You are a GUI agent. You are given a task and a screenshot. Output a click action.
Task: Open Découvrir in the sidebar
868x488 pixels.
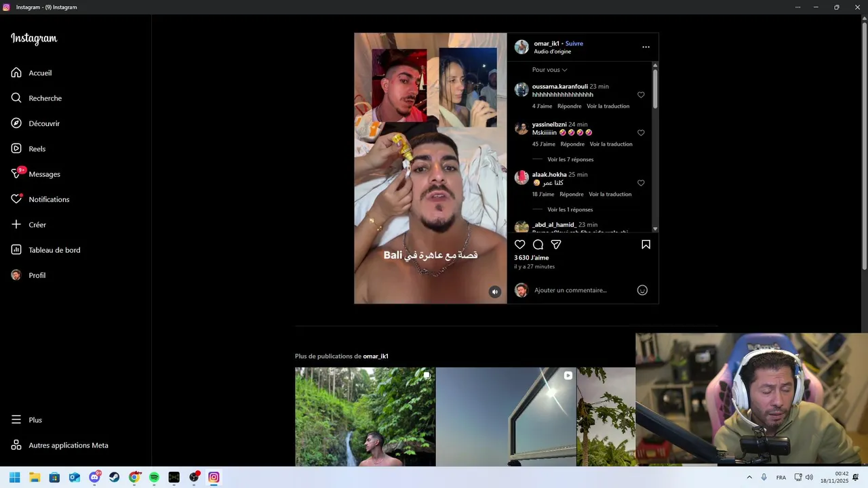44,123
